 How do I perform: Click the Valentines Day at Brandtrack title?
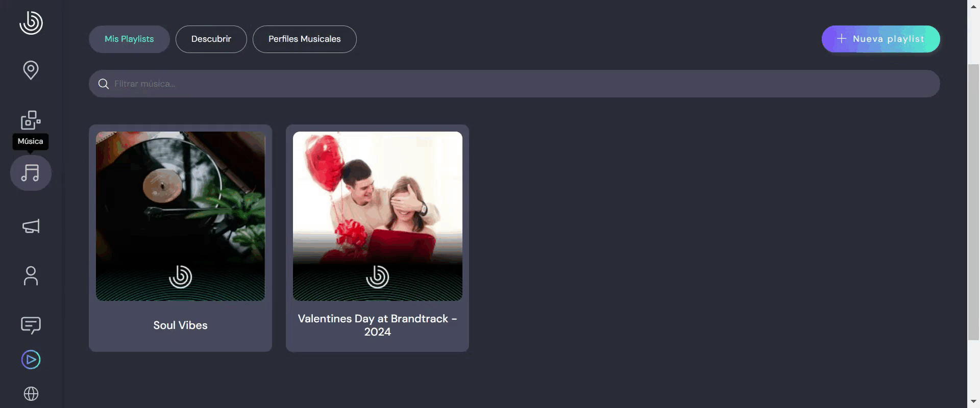pyautogui.click(x=377, y=325)
